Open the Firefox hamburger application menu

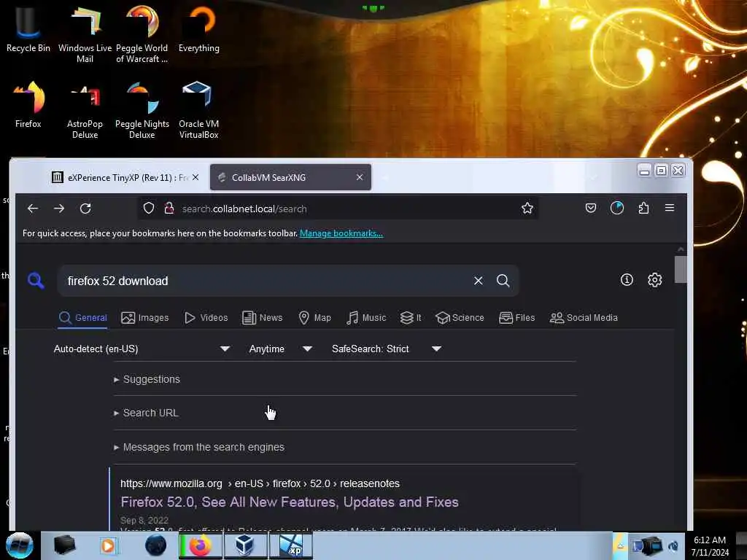tap(670, 208)
